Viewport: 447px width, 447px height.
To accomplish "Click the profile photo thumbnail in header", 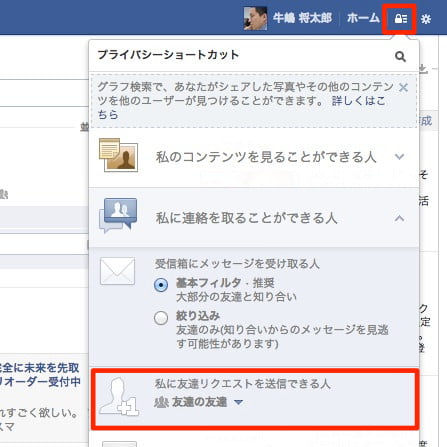I will coord(255,18).
